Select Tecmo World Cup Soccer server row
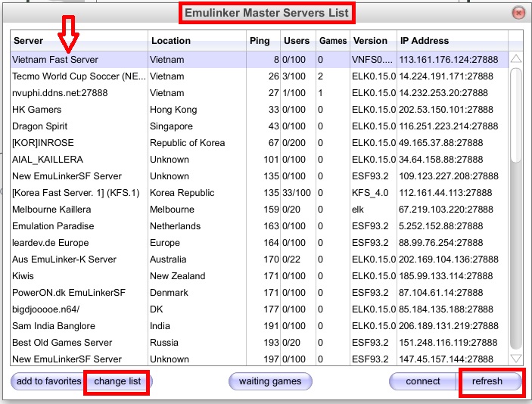The height and width of the screenshot is (404, 532). pyautogui.click(x=260, y=76)
